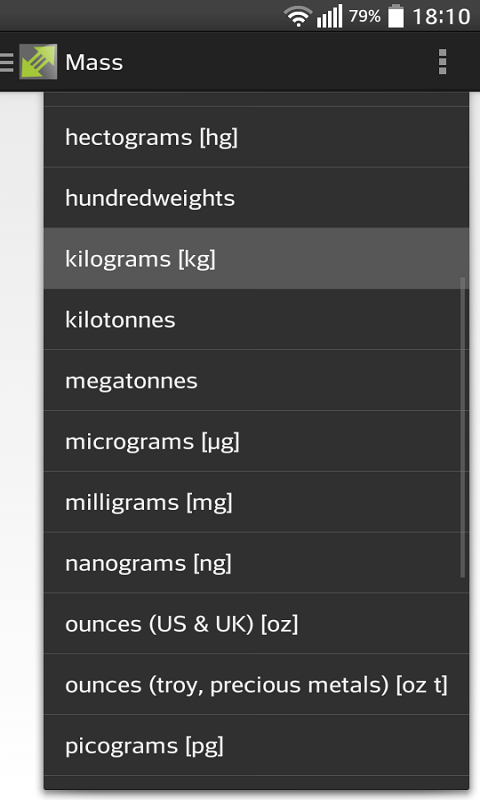The image size is (480, 800).
Task: Open the hamburger navigation drawer icon
Action: [x=6, y=62]
